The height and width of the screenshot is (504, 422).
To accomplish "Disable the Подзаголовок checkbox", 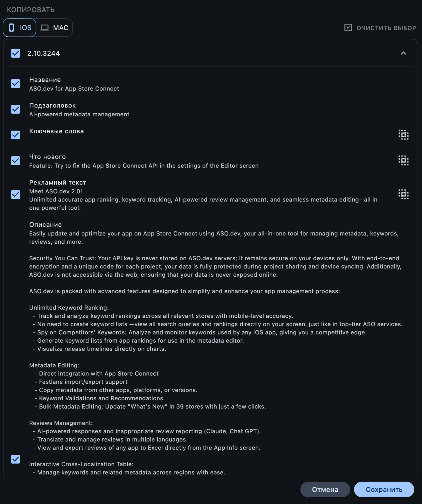I will [x=16, y=110].
